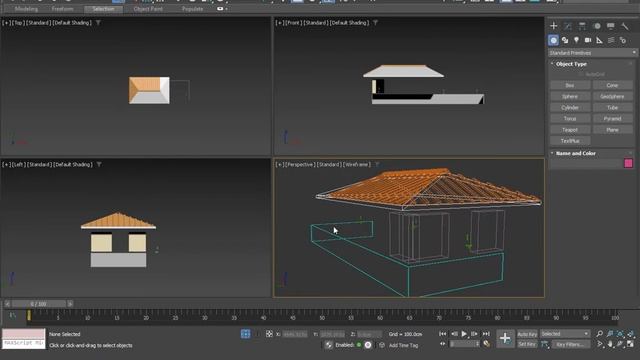The height and width of the screenshot is (360, 640).
Task: Click the Play Animation button
Action: coord(464,334)
